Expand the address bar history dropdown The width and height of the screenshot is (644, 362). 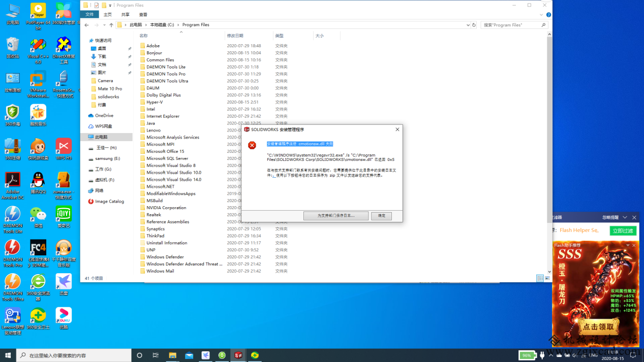(x=468, y=25)
